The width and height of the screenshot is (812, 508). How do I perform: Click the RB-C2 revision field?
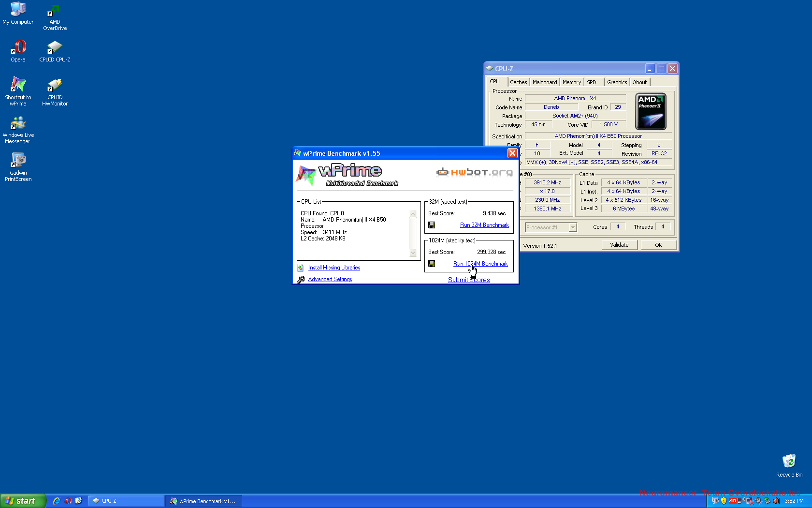tap(659, 153)
